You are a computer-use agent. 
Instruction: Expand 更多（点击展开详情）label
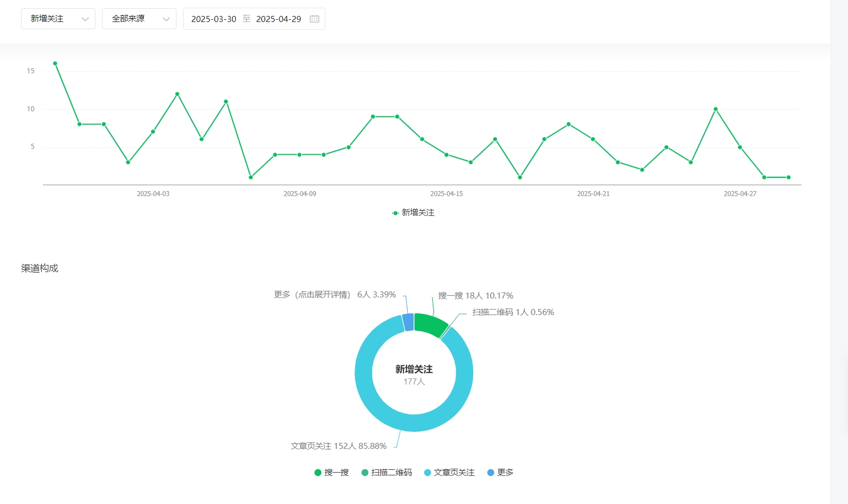click(x=335, y=295)
